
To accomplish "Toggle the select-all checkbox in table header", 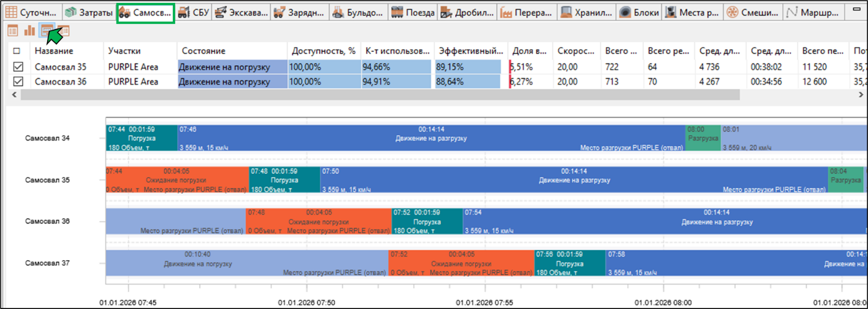I will 17,51.
